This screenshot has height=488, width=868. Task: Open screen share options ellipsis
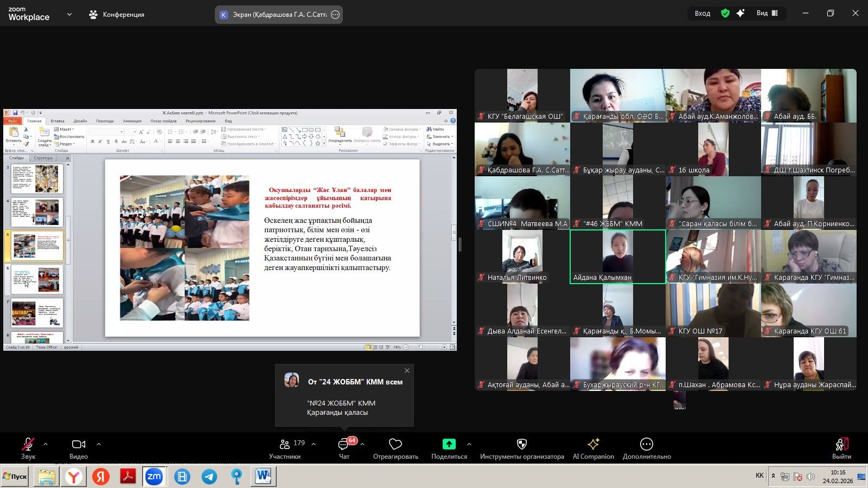coord(335,15)
